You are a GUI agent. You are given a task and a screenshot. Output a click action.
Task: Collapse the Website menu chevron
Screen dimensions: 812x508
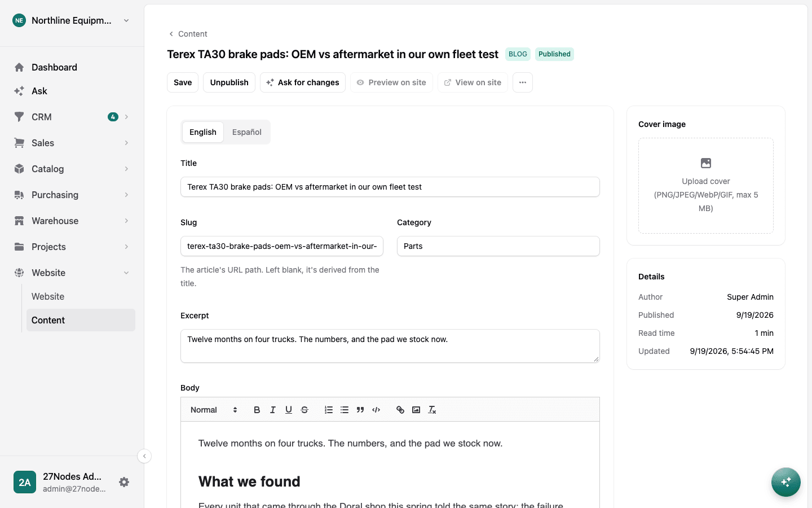tap(126, 273)
